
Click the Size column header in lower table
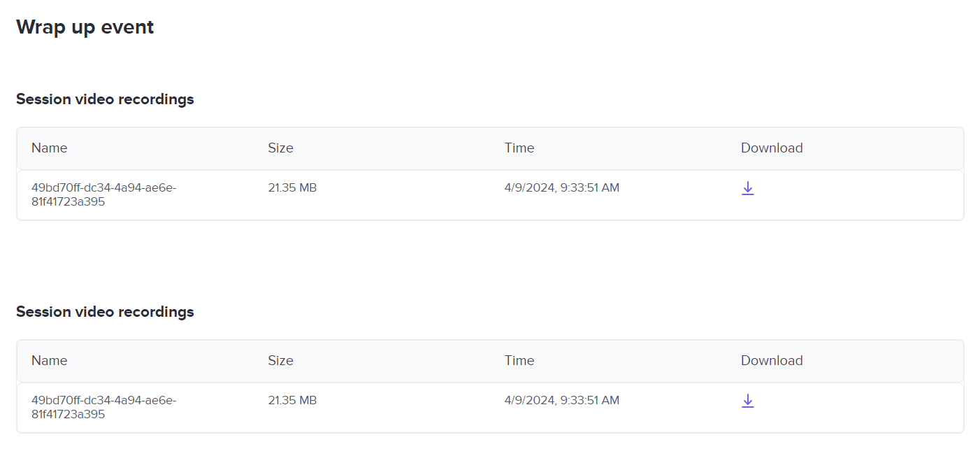pos(280,361)
